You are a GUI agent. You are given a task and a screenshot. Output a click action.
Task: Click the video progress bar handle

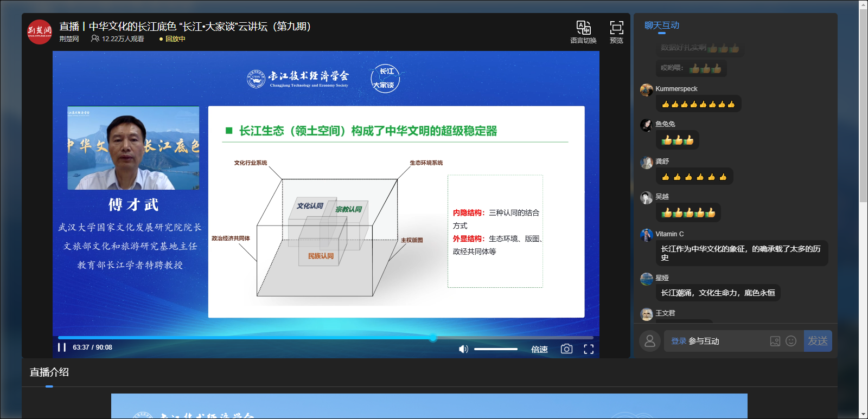(433, 338)
